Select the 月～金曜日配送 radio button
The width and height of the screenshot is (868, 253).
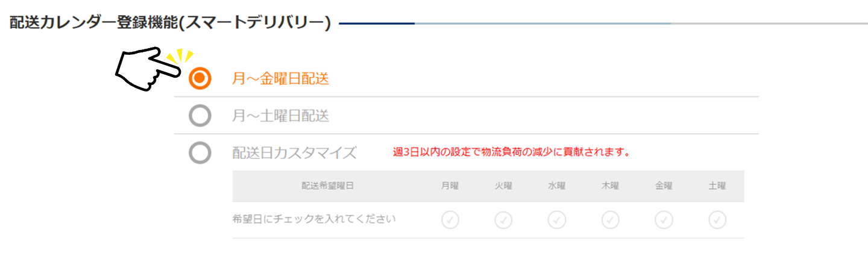tap(200, 78)
